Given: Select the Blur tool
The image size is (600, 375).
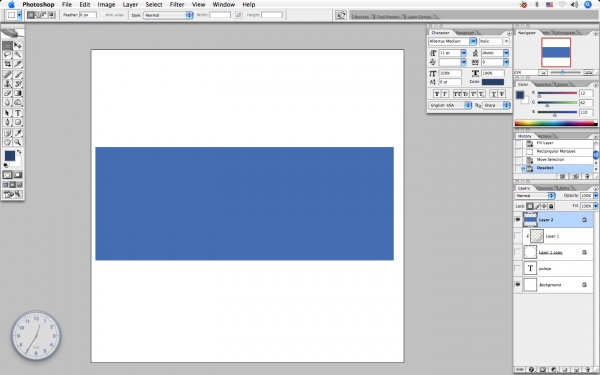Looking at the screenshot, I should pos(7,102).
